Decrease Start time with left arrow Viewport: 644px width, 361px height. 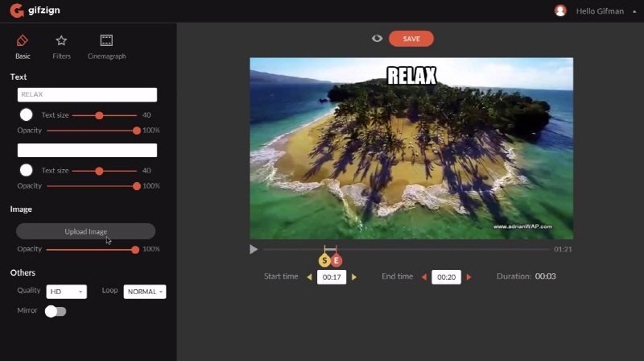[x=309, y=277]
